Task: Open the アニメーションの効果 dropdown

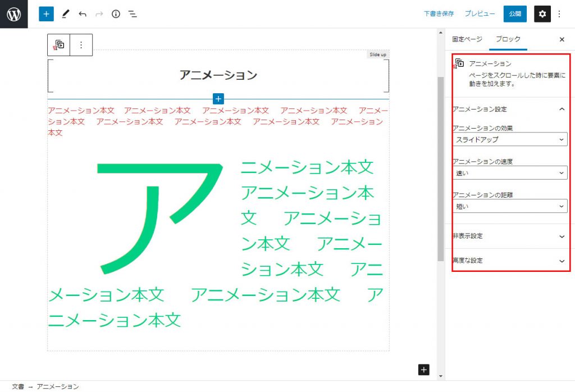Action: [509, 139]
